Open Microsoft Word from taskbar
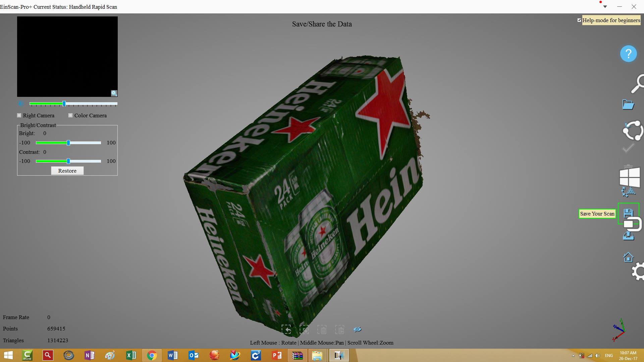 pos(173,355)
